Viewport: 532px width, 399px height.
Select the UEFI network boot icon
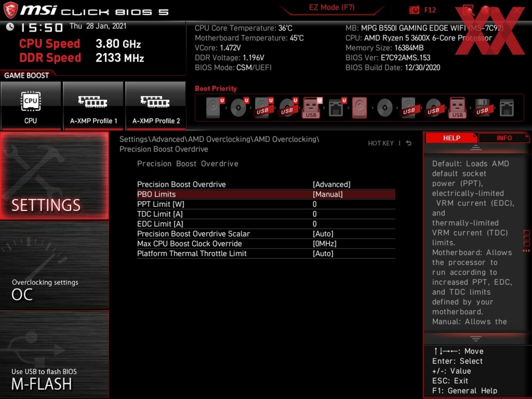(x=336, y=108)
